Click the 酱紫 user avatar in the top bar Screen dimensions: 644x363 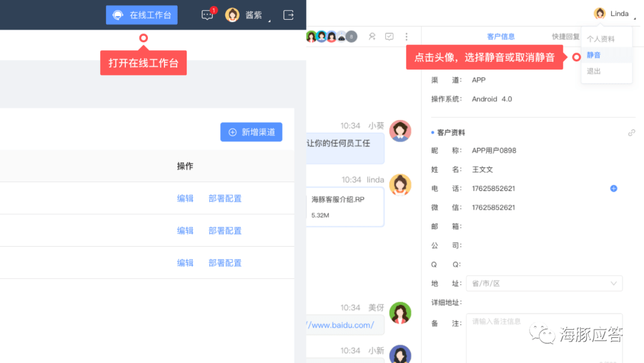(232, 15)
